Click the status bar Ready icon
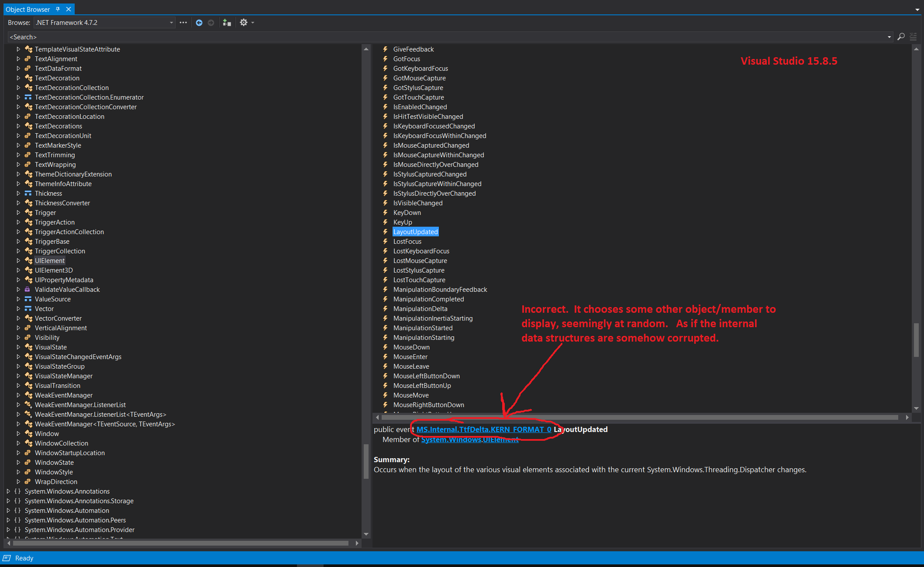Screen dimensions: 924x567 point(7,558)
